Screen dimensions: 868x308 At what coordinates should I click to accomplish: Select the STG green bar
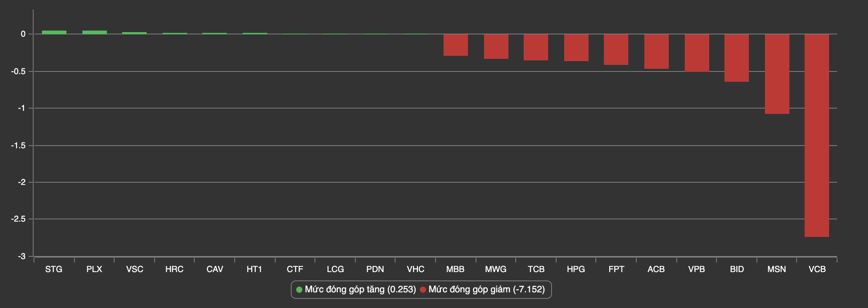pyautogui.click(x=54, y=32)
